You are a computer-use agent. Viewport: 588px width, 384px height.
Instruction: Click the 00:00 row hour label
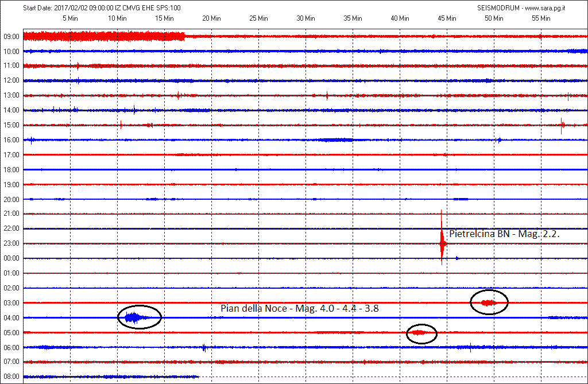pos(11,258)
